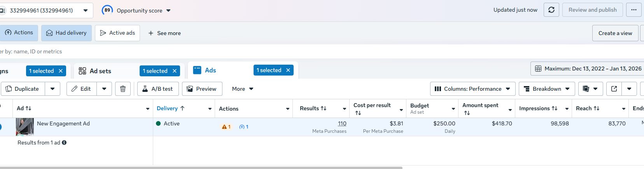Image resolution: width=644 pixels, height=169 pixels.
Task: Open the More menu
Action: 242,89
